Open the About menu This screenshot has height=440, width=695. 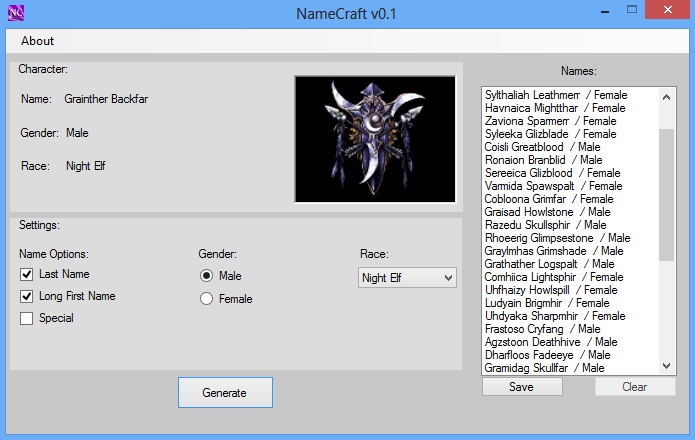pos(37,41)
